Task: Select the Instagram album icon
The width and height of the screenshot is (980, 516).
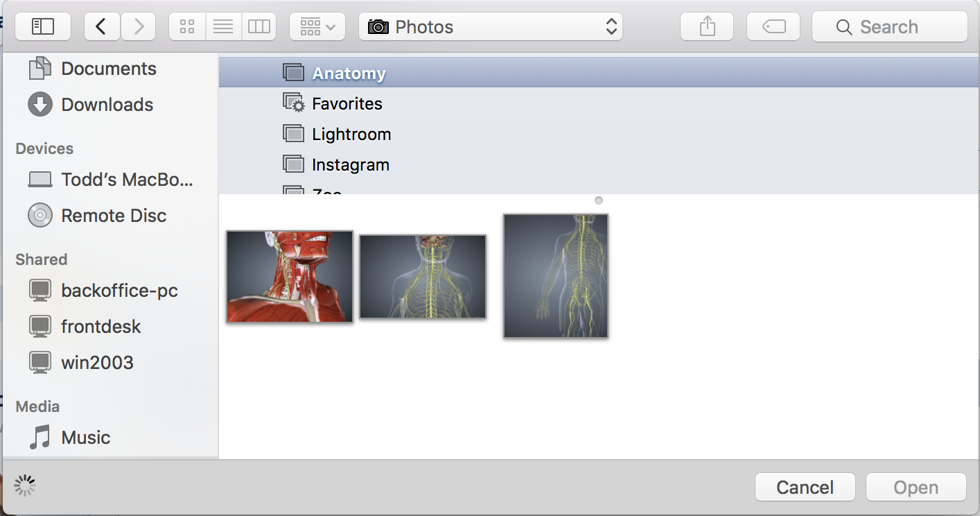Action: (x=294, y=164)
